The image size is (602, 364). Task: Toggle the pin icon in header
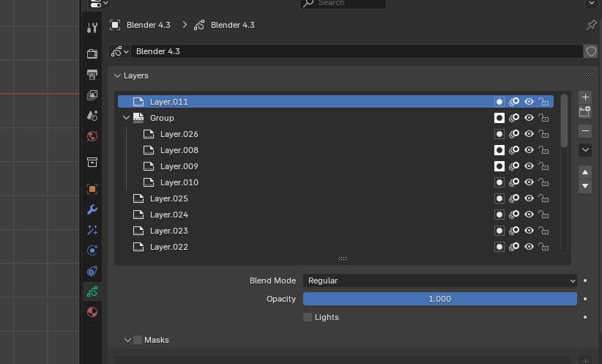tap(591, 25)
